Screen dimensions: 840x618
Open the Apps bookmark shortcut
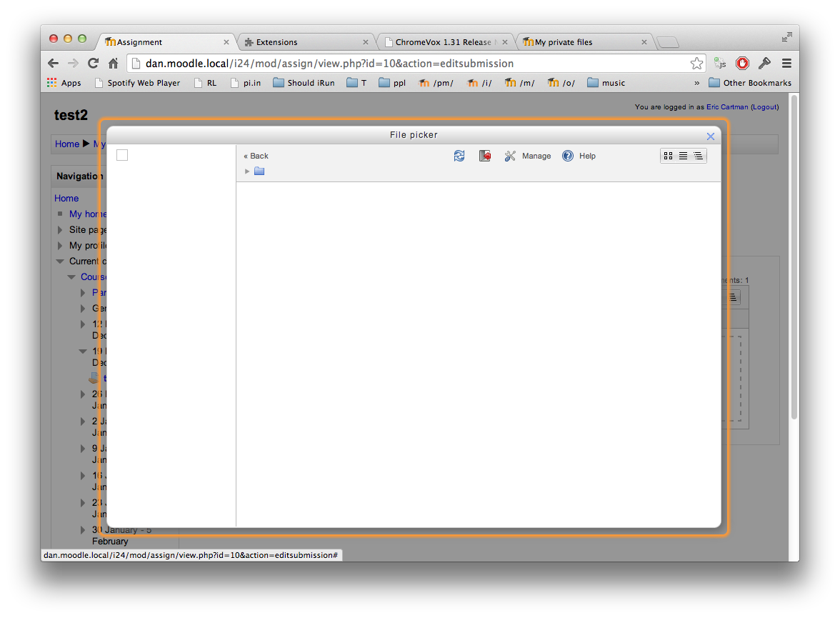tap(64, 83)
